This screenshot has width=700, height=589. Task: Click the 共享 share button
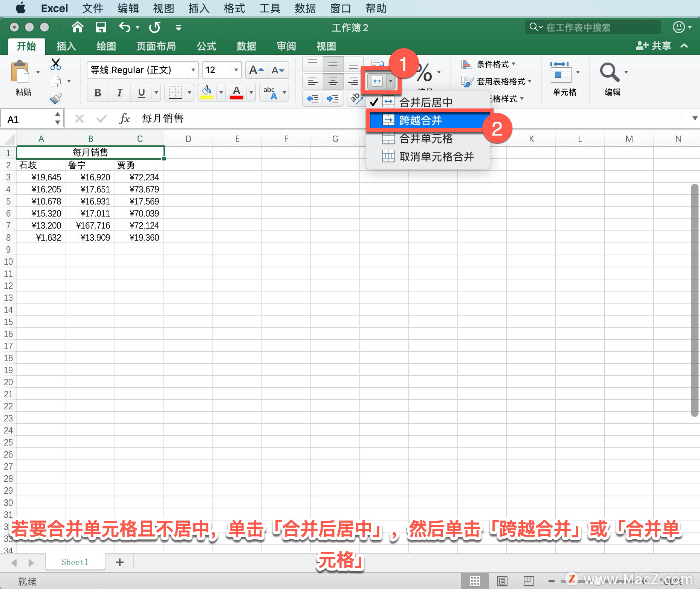click(x=654, y=46)
